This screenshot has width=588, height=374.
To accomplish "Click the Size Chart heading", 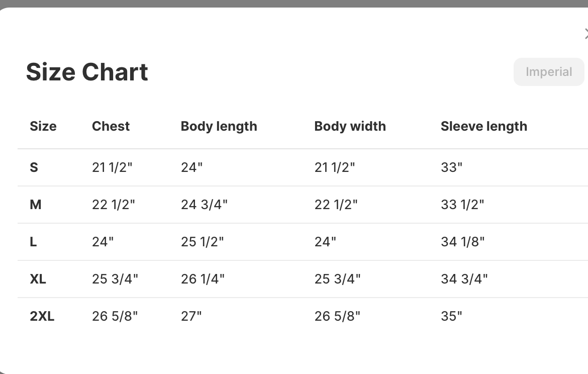I will [x=87, y=72].
